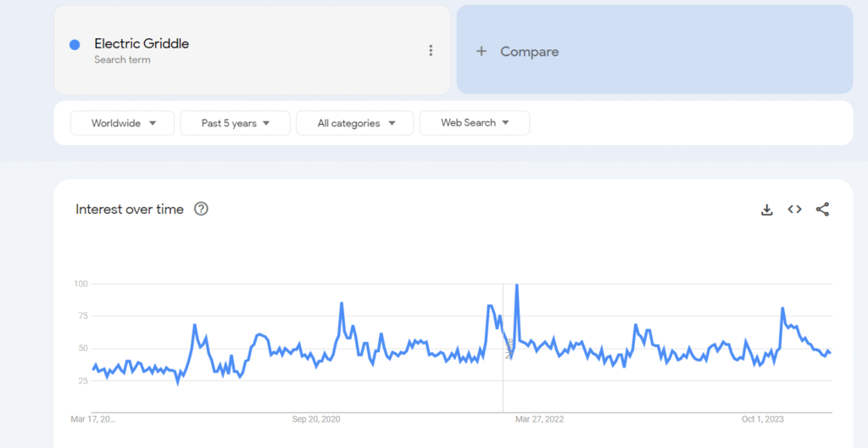This screenshot has height=448, width=868.
Task: Click the embed code icon
Action: pyautogui.click(x=794, y=210)
